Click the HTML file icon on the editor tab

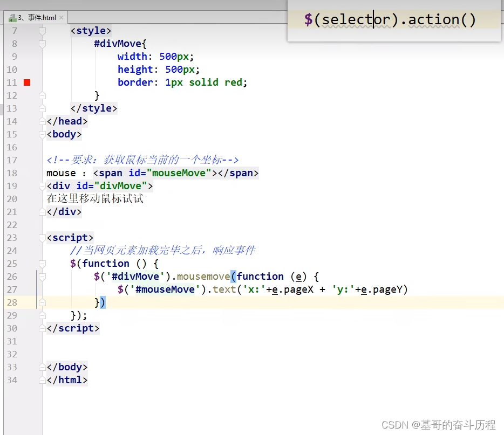[11, 17]
